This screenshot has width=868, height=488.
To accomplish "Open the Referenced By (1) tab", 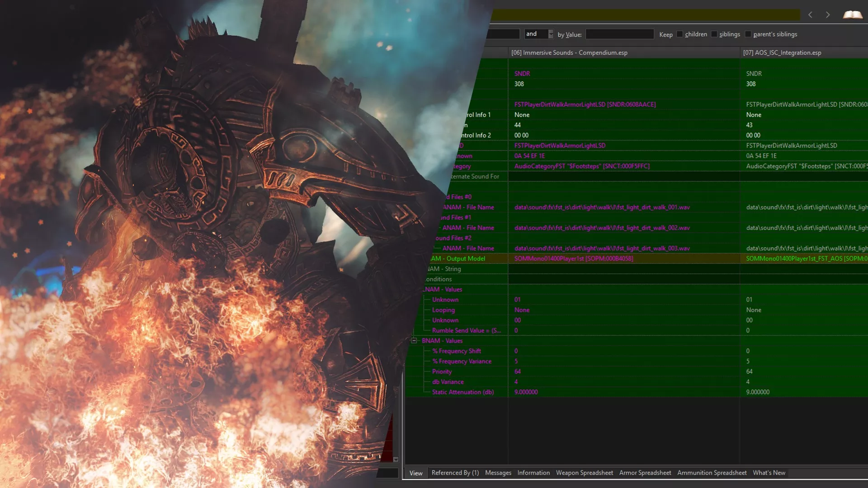I will click(x=455, y=473).
